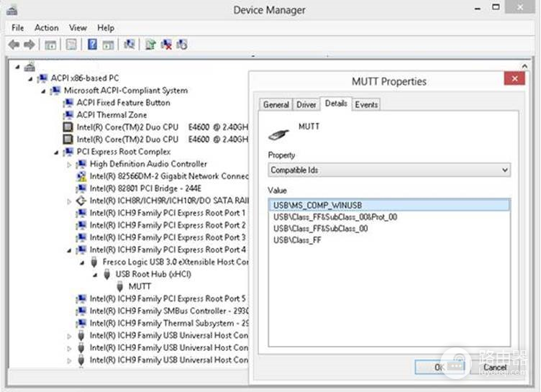
Task: Click the Scan for hardware changes icon
Action: (x=129, y=44)
